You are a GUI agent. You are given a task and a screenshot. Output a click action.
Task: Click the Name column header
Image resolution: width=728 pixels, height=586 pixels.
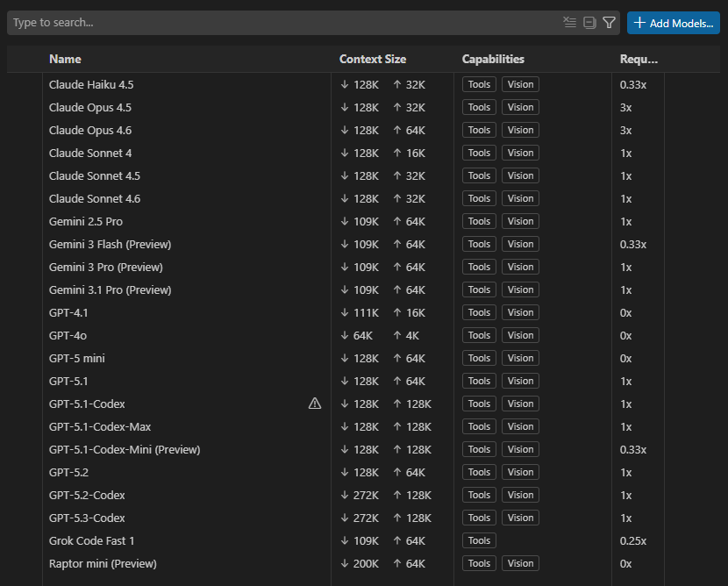[65, 59]
